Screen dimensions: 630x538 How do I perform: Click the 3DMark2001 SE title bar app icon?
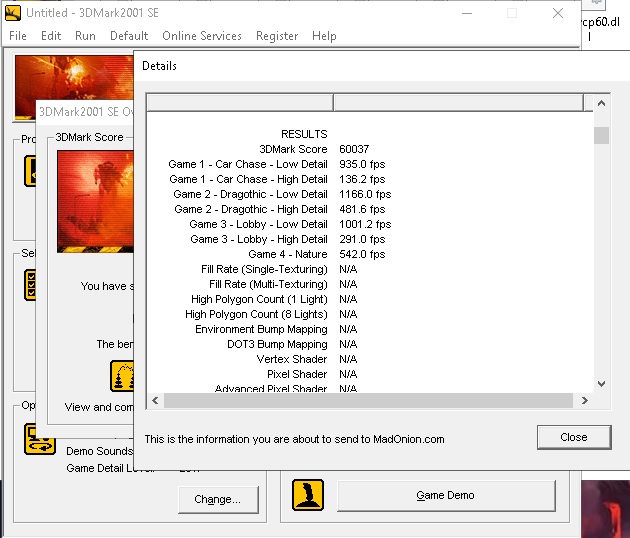point(13,13)
